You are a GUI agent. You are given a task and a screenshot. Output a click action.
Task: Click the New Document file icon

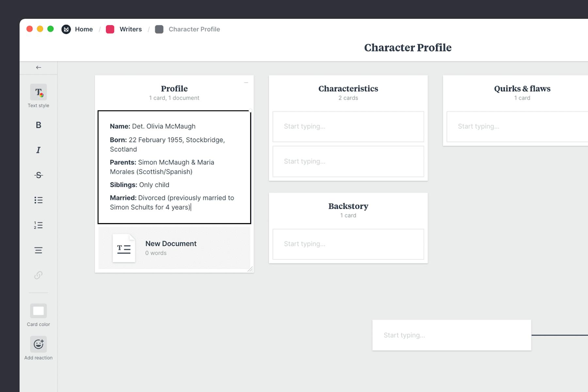click(123, 248)
